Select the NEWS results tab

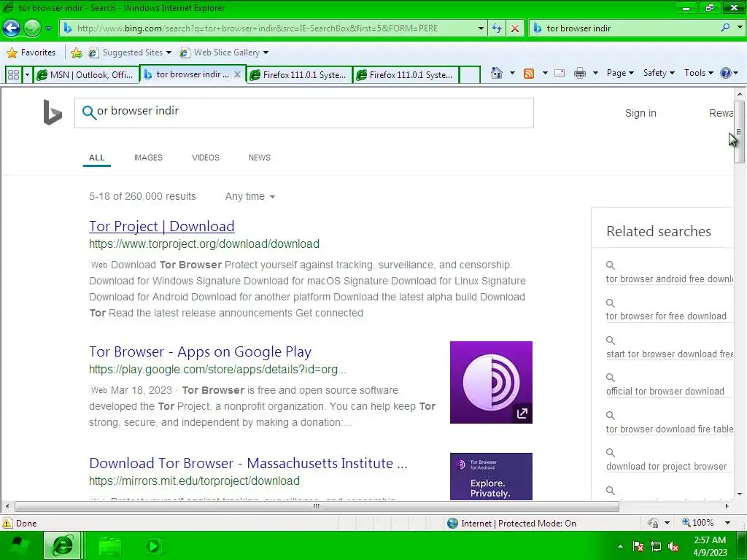259,157
